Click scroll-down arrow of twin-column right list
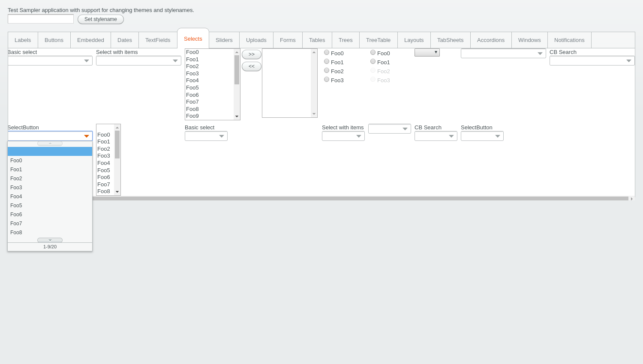The width and height of the screenshot is (643, 364). pos(314,114)
